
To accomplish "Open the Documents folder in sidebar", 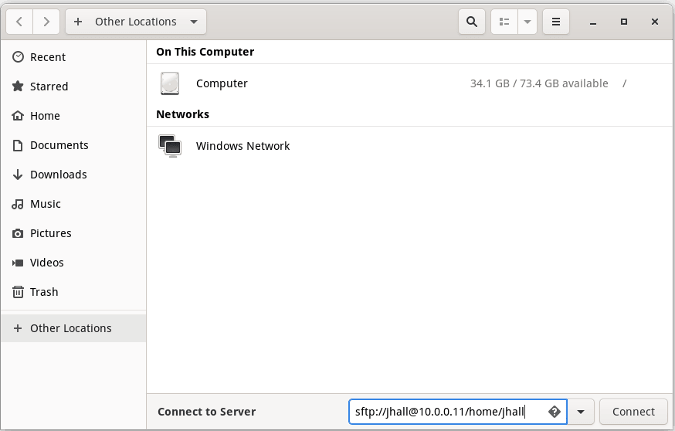I will [58, 145].
